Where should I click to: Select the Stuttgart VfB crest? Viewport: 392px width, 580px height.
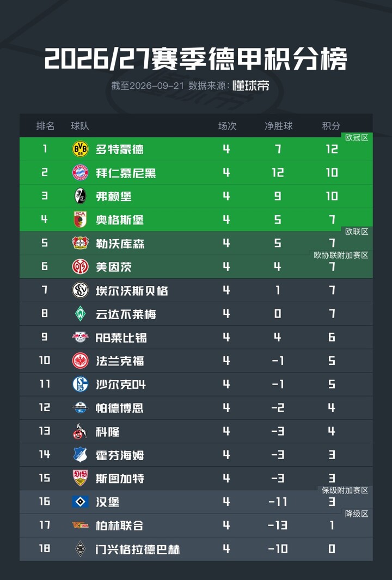coord(80,478)
